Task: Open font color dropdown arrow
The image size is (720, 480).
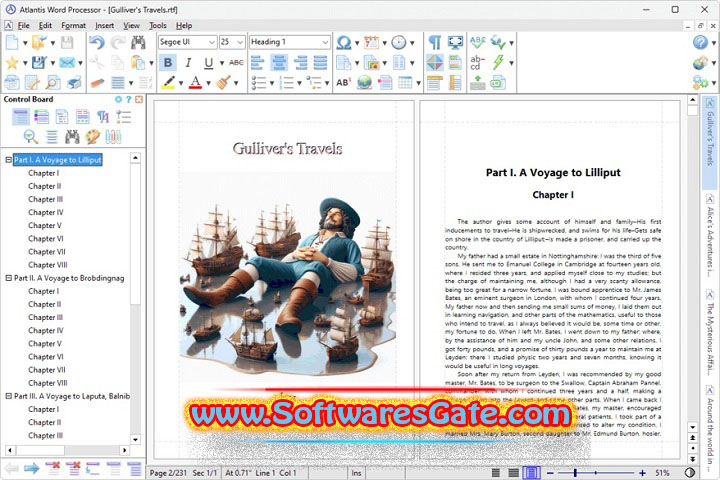Action: point(208,83)
